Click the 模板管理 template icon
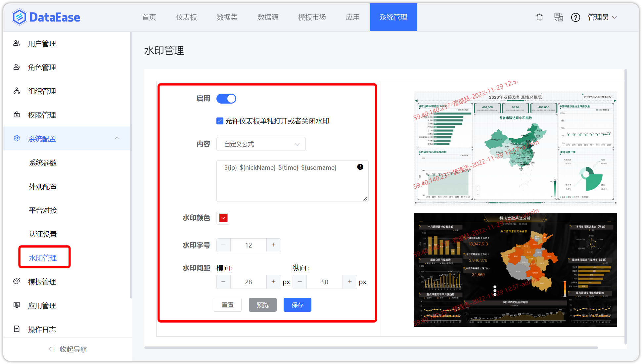This screenshot has width=642, height=364. tap(17, 281)
